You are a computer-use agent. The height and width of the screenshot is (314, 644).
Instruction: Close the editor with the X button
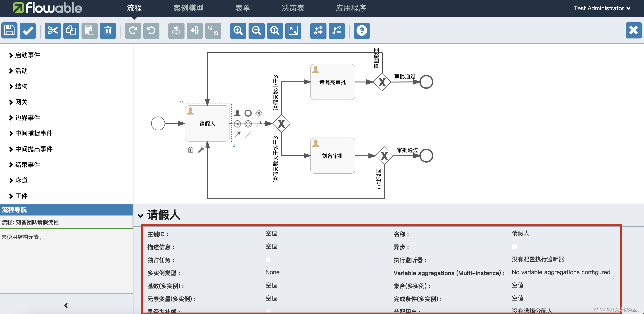click(633, 30)
